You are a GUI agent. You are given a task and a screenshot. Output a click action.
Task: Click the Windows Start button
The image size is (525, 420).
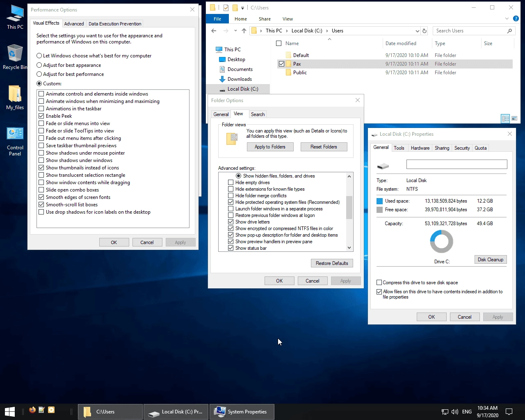click(x=10, y=411)
